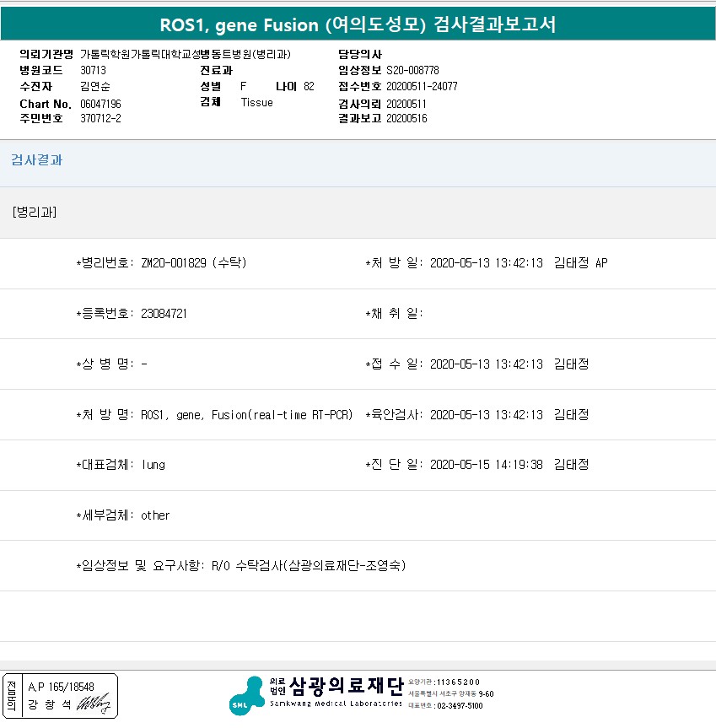
Task: Click the reception number 20200511-24077
Action: pos(422,87)
